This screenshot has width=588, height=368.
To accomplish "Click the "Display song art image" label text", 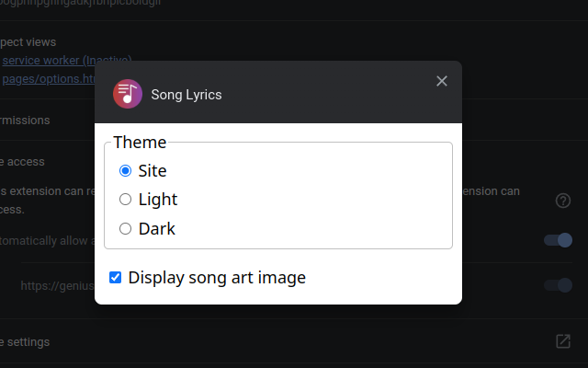I will point(217,277).
